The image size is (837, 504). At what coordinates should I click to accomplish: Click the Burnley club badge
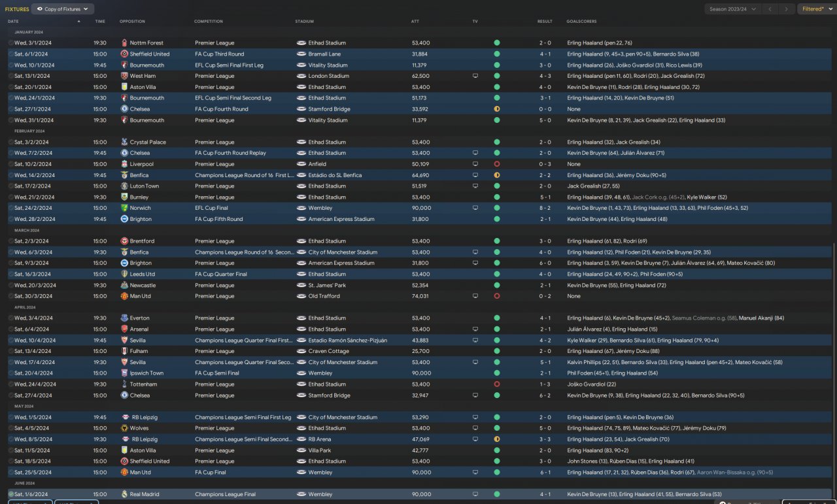point(124,197)
